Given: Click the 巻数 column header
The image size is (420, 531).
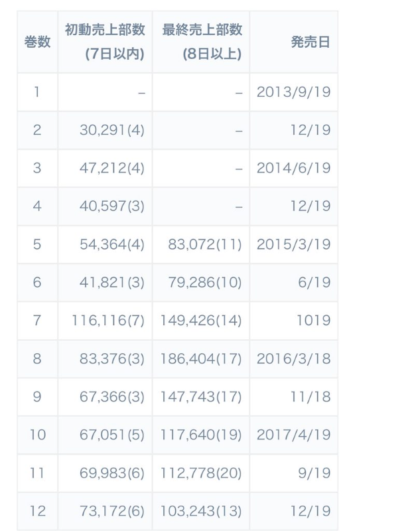Looking at the screenshot, I should coord(36,42).
